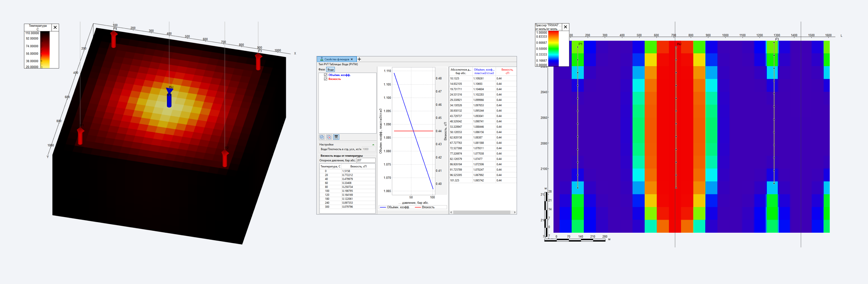Toggle the table view icon button

coord(336,137)
